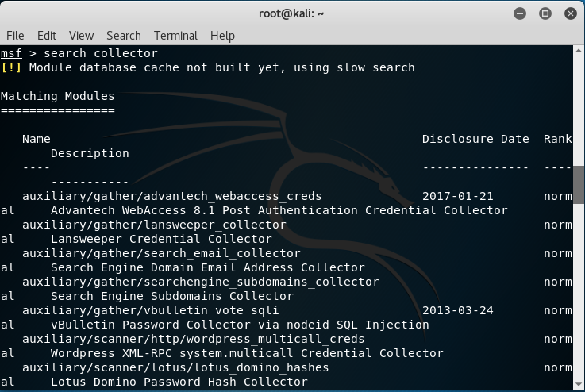Maximize the root@kali terminal window
Image resolution: width=585 pixels, height=392 pixels.
tap(545, 13)
